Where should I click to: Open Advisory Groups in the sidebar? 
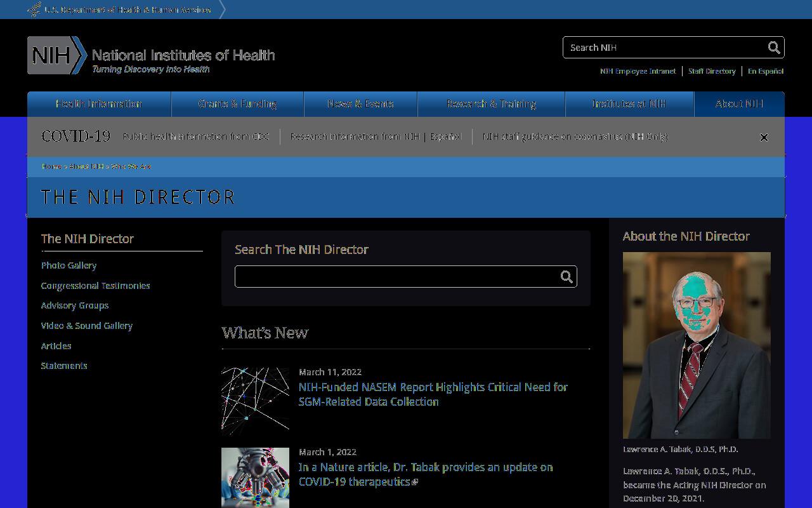tap(75, 305)
